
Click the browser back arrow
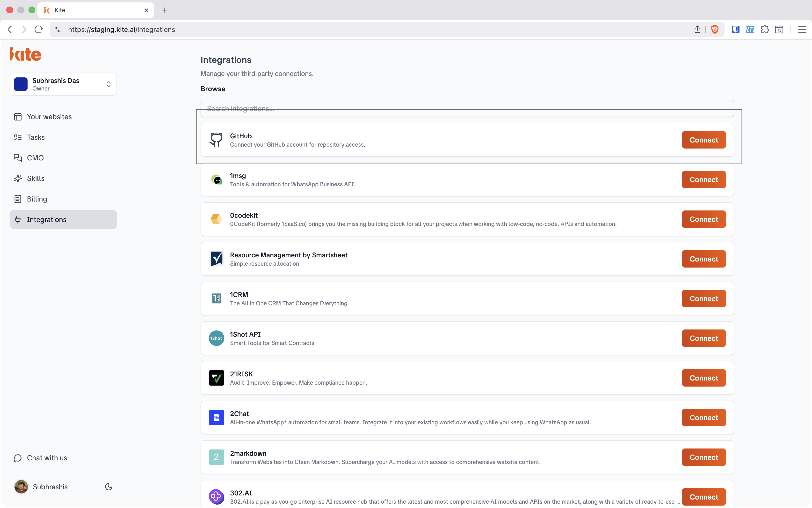point(10,30)
